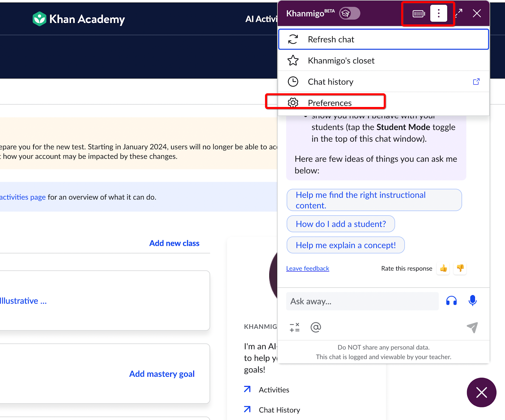Open the @ mention options
Viewport: 505px width, 420px height.
click(316, 327)
